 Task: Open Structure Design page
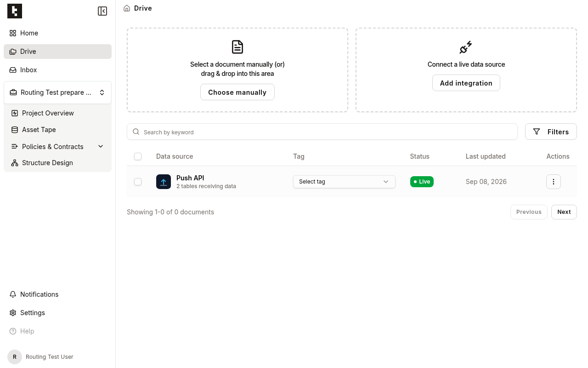[x=57, y=163]
